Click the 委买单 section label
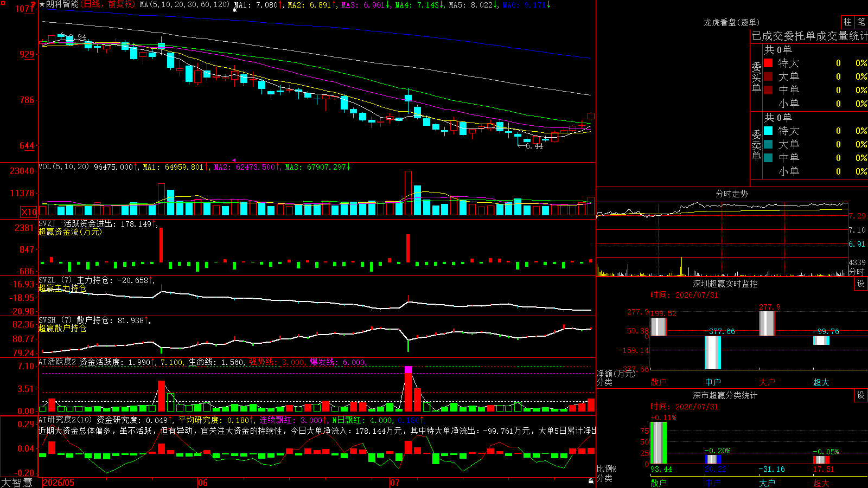 (756, 77)
